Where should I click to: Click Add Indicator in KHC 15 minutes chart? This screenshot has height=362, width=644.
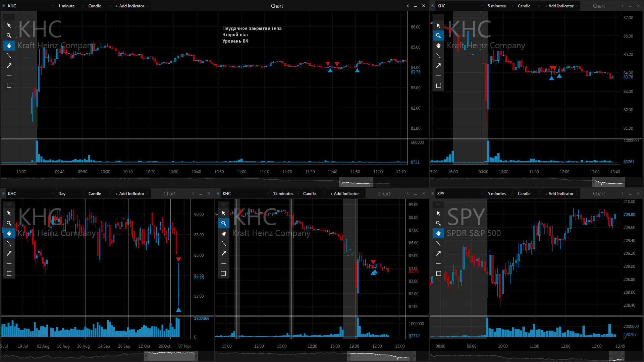point(346,193)
